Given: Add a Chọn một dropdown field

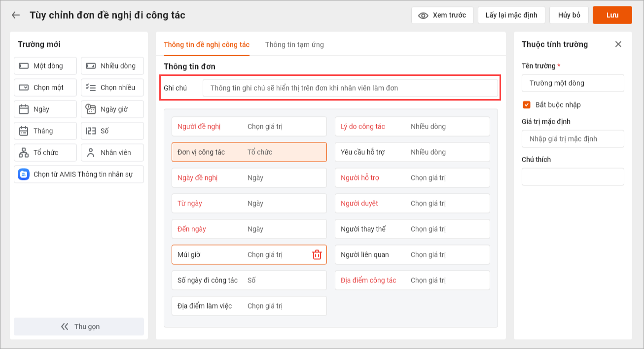Looking at the screenshot, I should (45, 88).
